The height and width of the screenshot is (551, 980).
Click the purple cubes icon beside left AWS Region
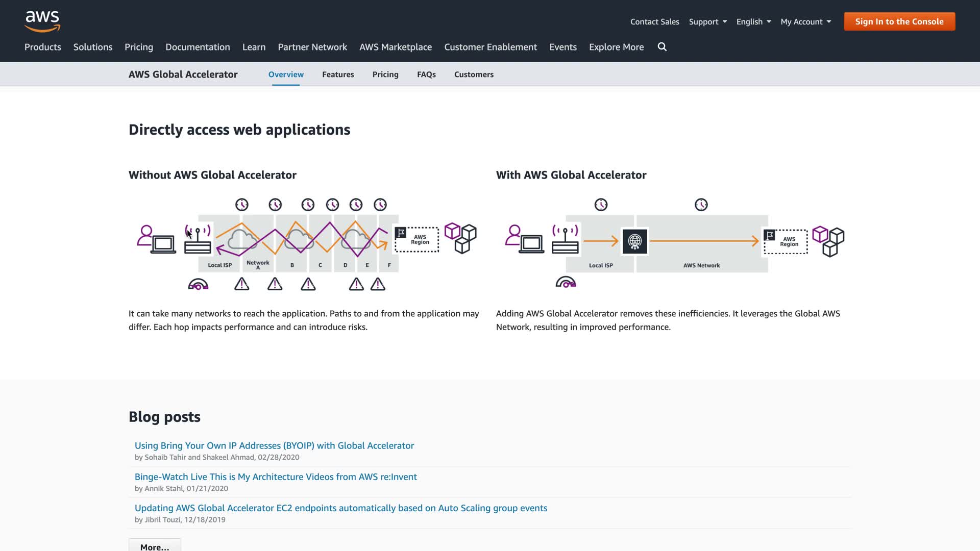[460, 238]
